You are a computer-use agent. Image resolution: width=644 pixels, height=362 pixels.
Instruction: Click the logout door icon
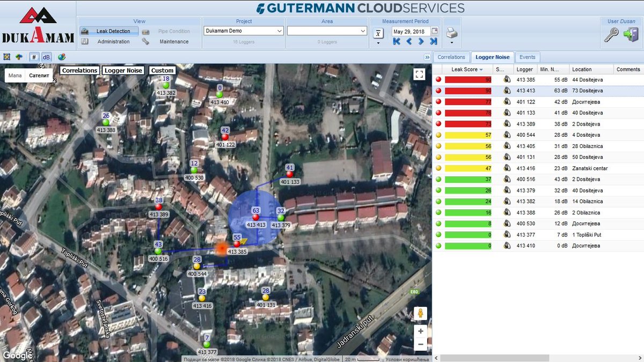630,35
